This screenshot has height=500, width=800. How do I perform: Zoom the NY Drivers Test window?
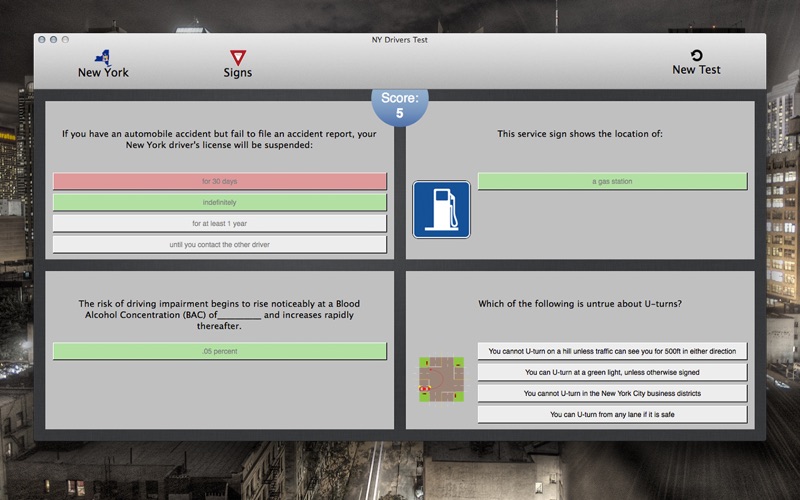point(65,39)
